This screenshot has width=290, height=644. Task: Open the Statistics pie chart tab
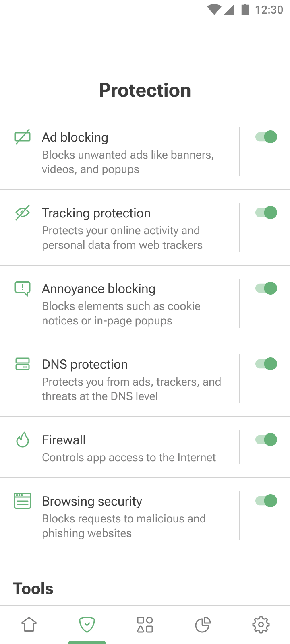tap(203, 625)
